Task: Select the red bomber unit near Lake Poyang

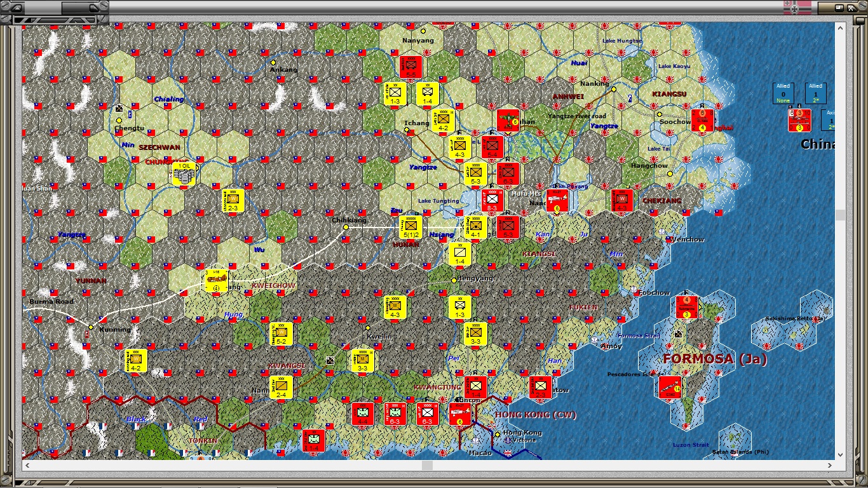Action: coord(557,200)
